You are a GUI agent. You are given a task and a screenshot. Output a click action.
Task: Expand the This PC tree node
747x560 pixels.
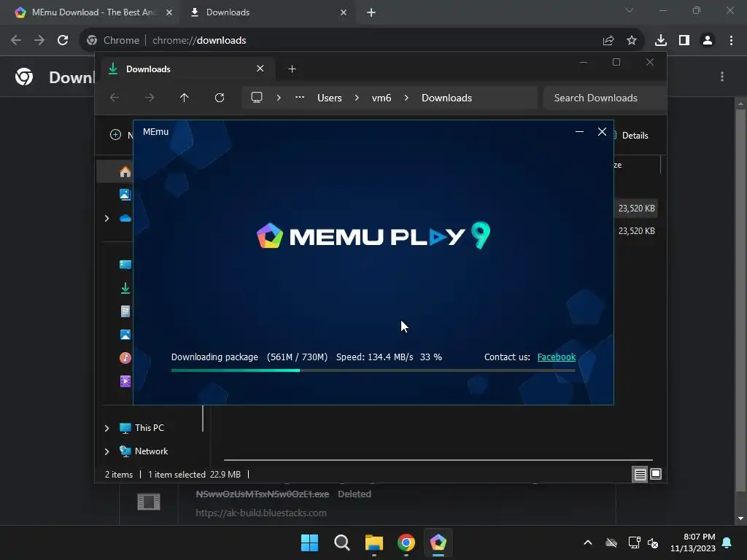[x=107, y=428]
